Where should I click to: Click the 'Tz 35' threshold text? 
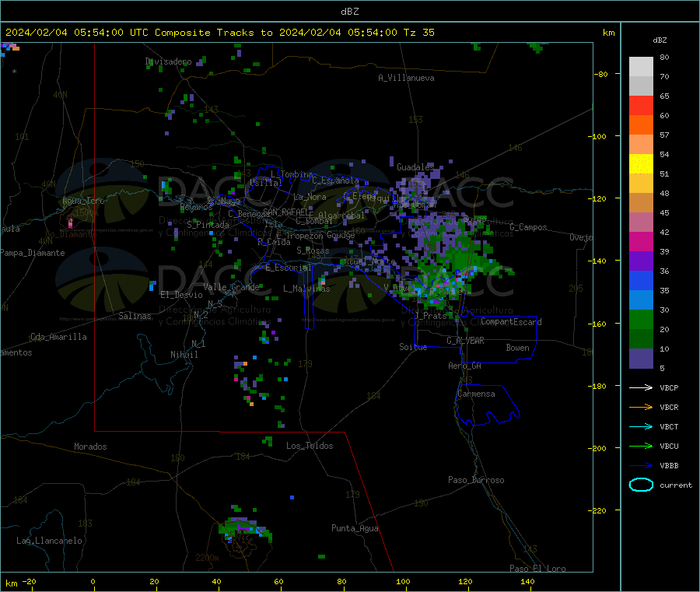[x=418, y=33]
